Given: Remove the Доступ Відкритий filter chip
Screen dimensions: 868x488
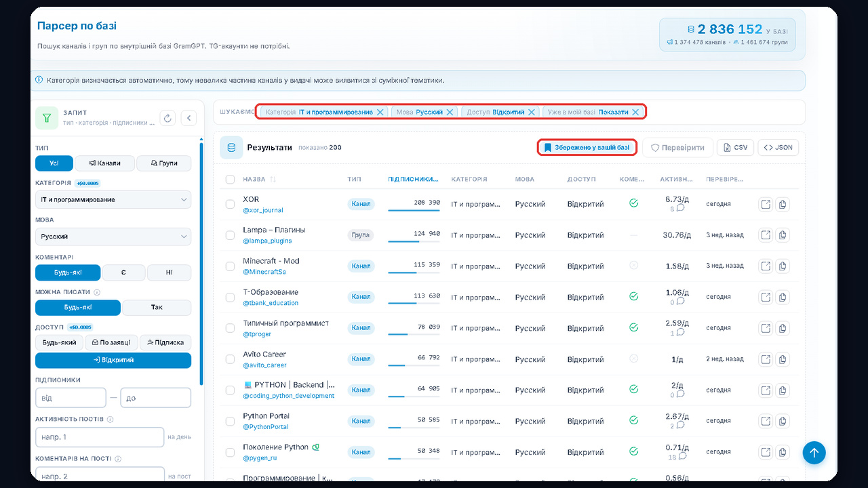Looking at the screenshot, I should pos(532,112).
